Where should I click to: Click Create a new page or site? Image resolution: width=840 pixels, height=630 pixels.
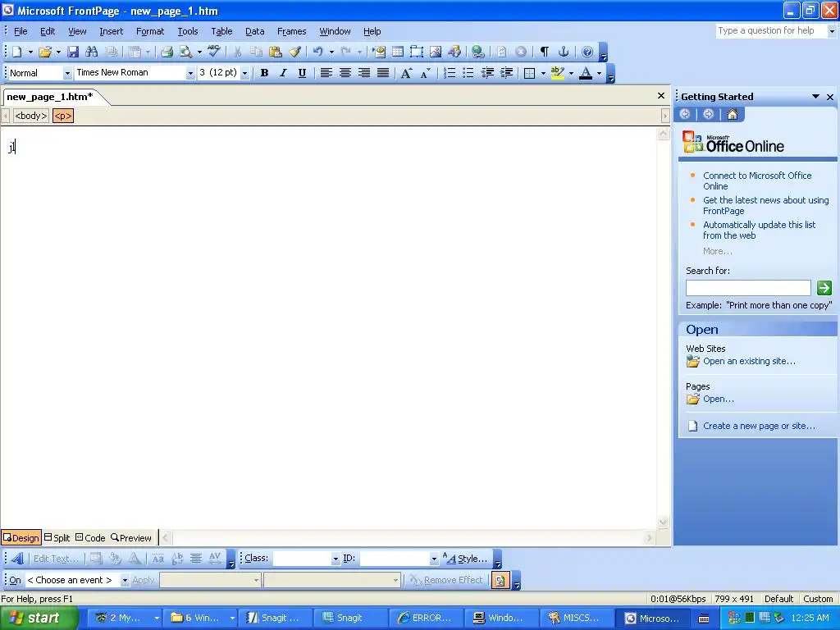759,426
